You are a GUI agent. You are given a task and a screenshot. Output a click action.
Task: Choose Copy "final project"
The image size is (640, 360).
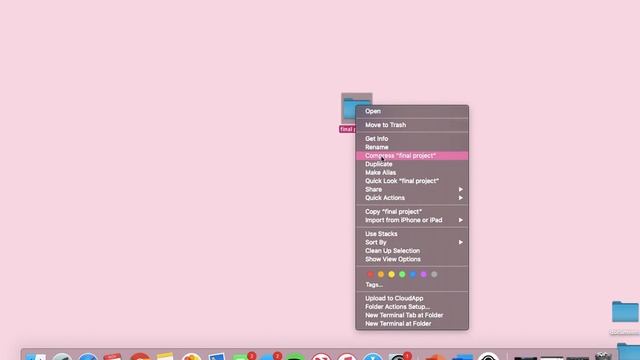[x=412, y=211]
